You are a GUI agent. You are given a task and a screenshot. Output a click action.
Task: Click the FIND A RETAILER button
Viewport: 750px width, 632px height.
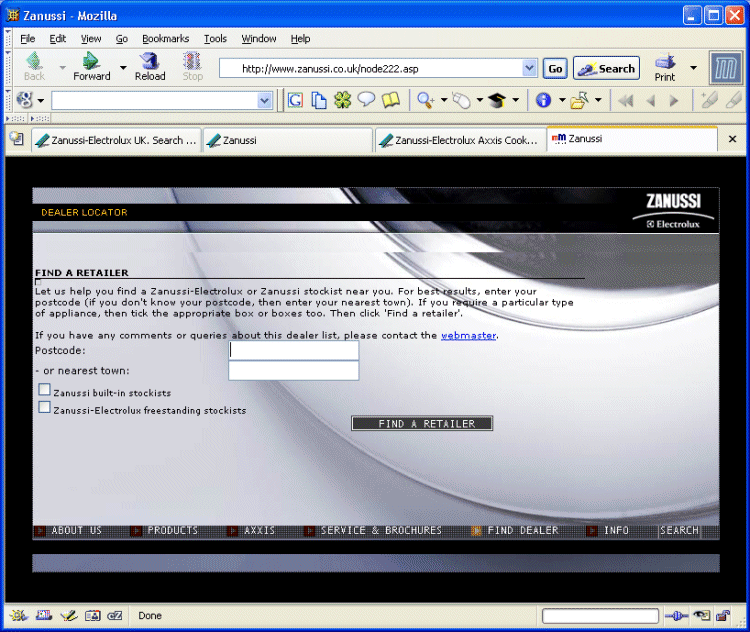(422, 423)
